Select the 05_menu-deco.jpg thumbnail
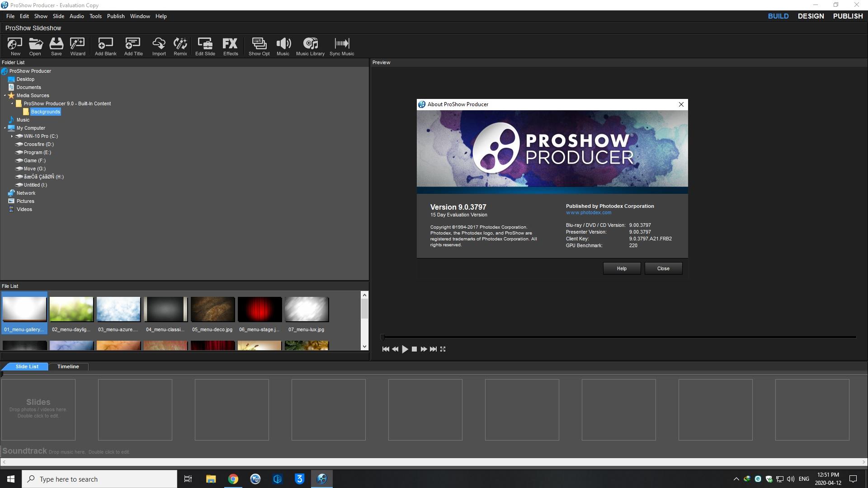Screen dimensions: 868x488 coord(212,310)
